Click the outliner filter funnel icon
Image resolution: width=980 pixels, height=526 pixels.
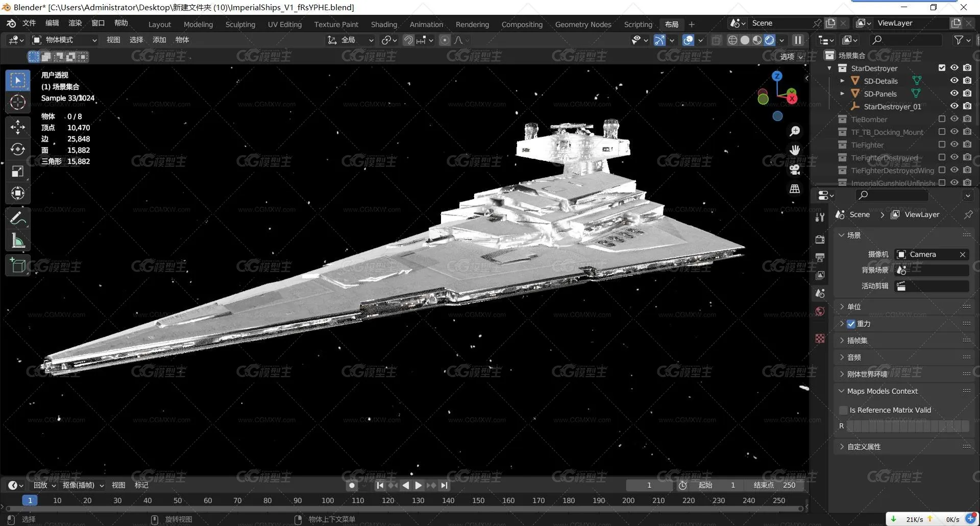959,40
